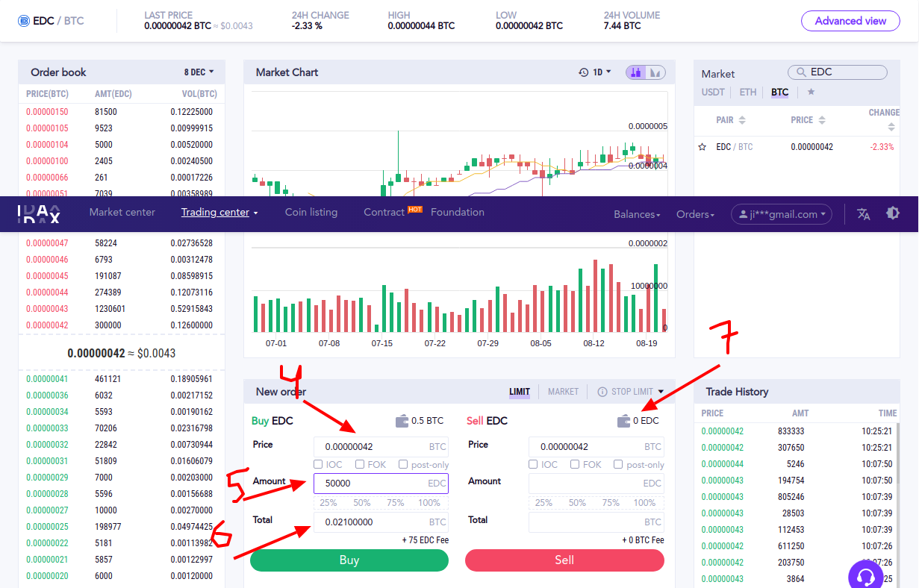Open the language translate icon
Screen dimensions: 919x588
(x=864, y=214)
